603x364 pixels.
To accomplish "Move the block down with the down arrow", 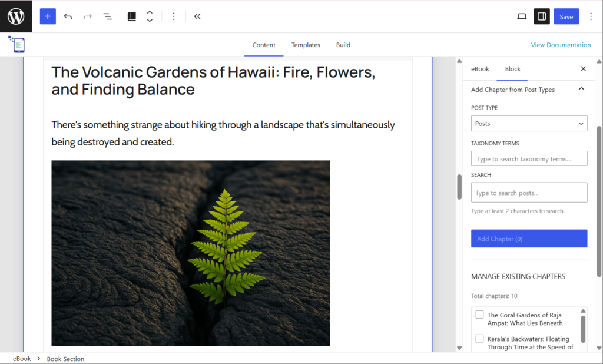I will point(150,21).
